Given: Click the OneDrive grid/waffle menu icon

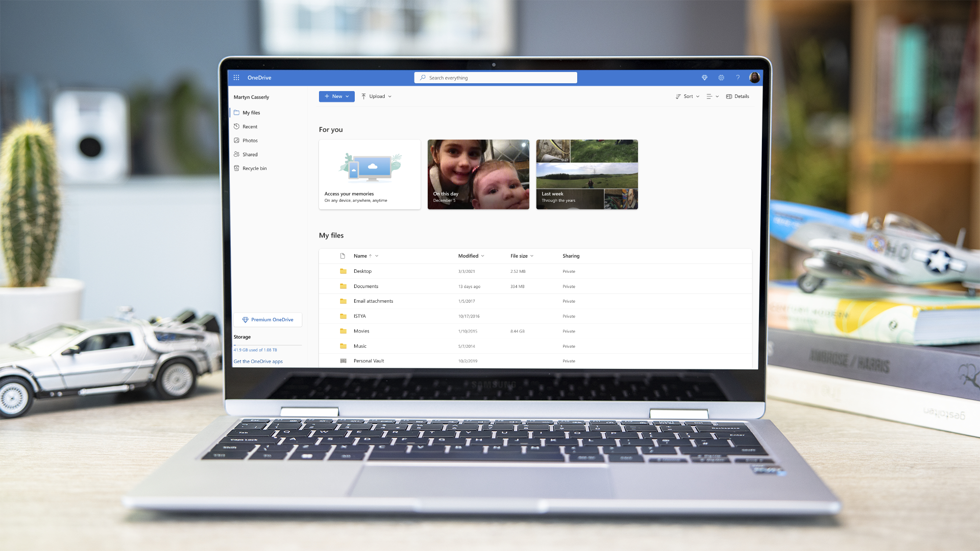Looking at the screenshot, I should (236, 77).
